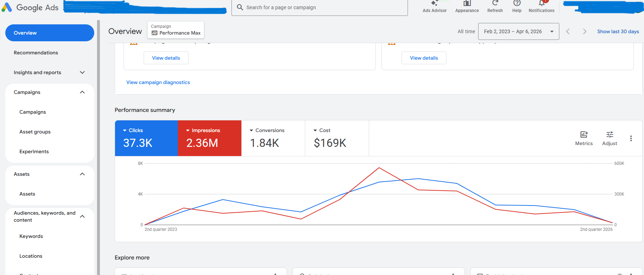Click the 2nd quarter 2026 axis label

[596, 229]
